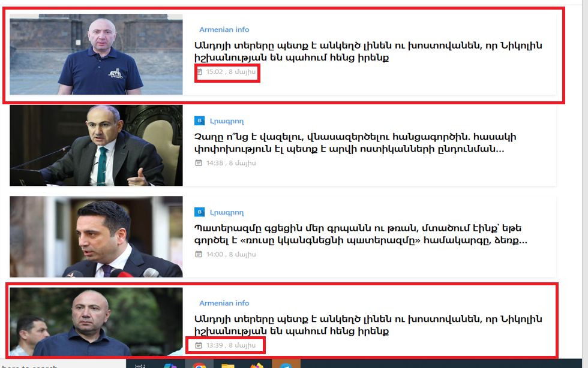
Task: Open the Copilot taskbar icon
Action: coord(170,366)
